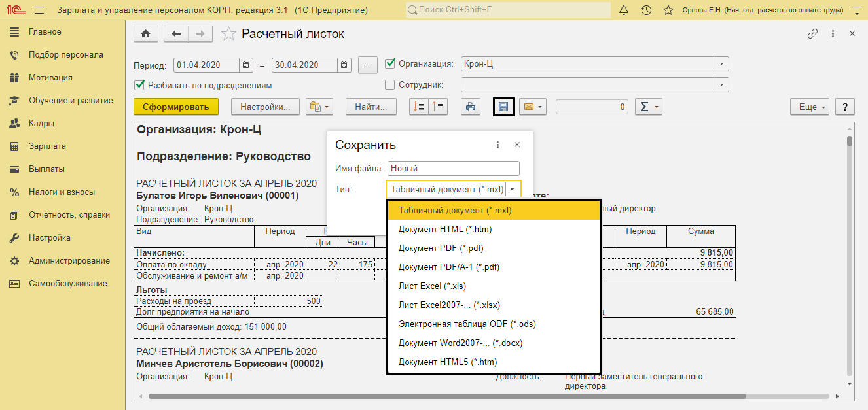Image resolution: width=868 pixels, height=410 pixels.
Task: Open the Настройки... button
Action: (265, 107)
